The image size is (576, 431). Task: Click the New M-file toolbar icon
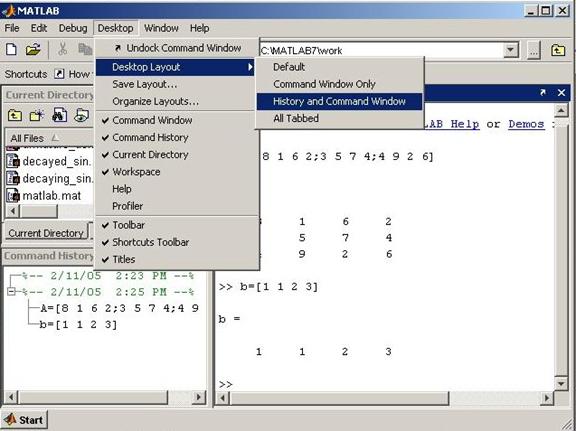point(11,49)
